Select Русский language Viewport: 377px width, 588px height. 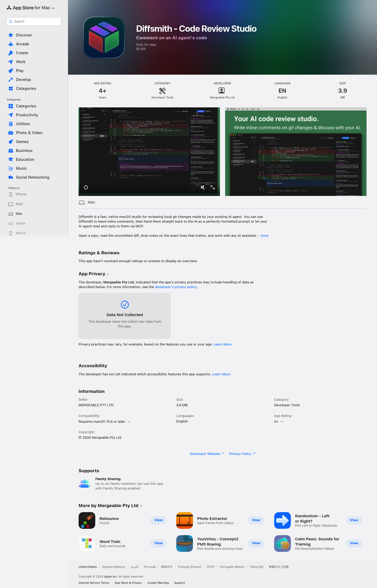click(150, 567)
